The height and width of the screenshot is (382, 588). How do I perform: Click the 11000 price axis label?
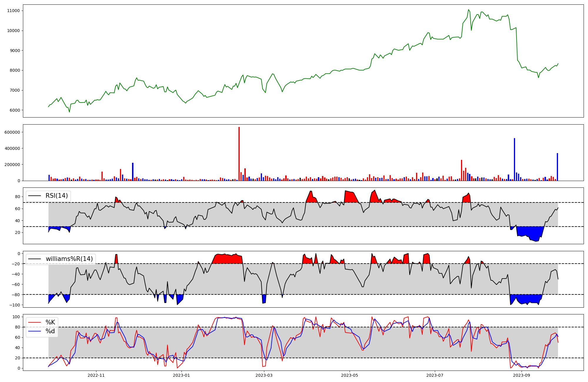pyautogui.click(x=13, y=11)
